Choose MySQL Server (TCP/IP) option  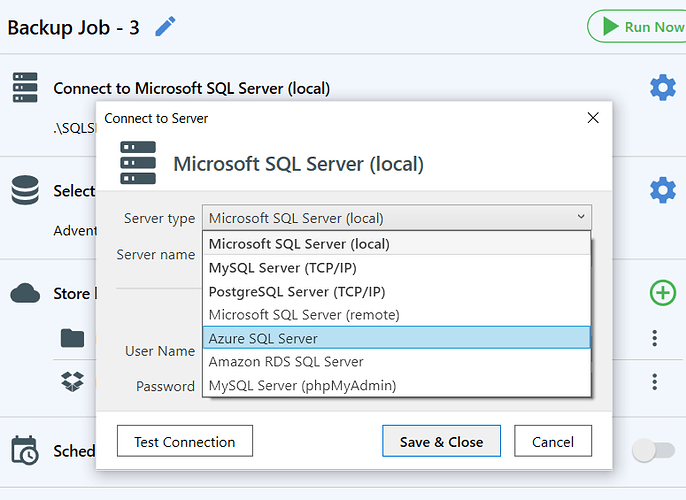(x=396, y=267)
